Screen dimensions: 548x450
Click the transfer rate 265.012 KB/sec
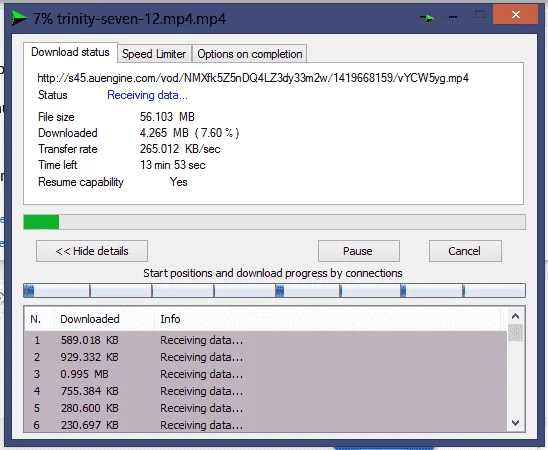tap(180, 149)
